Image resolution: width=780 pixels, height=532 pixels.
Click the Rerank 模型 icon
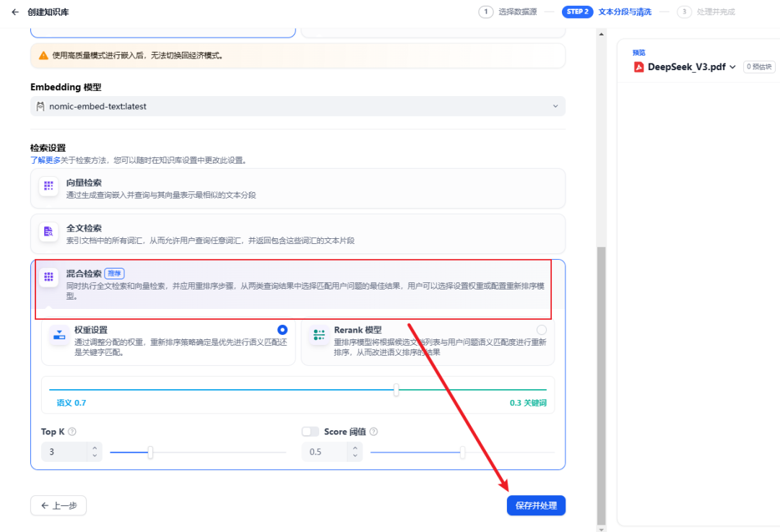pyautogui.click(x=319, y=335)
